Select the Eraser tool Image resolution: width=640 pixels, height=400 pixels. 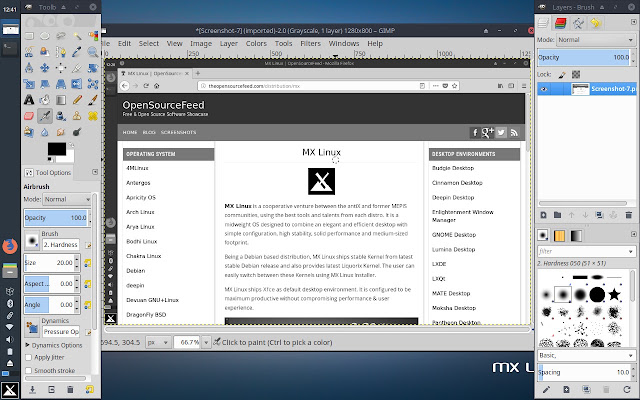click(29, 116)
